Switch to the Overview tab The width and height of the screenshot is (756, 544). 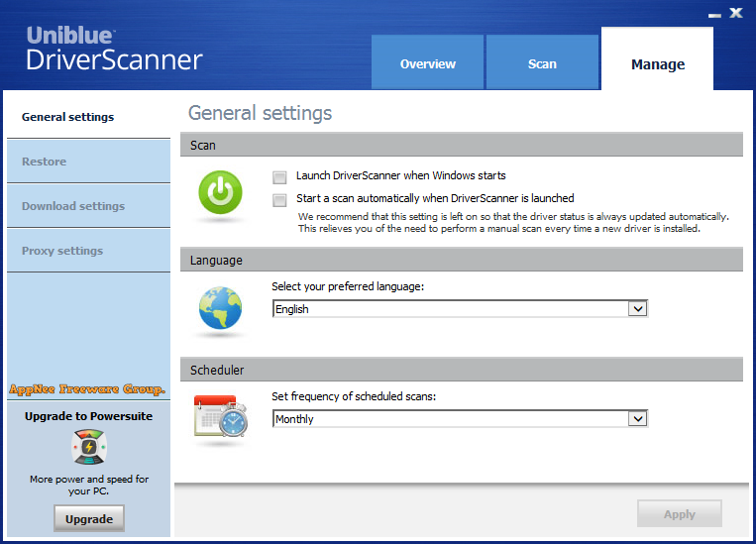point(427,62)
